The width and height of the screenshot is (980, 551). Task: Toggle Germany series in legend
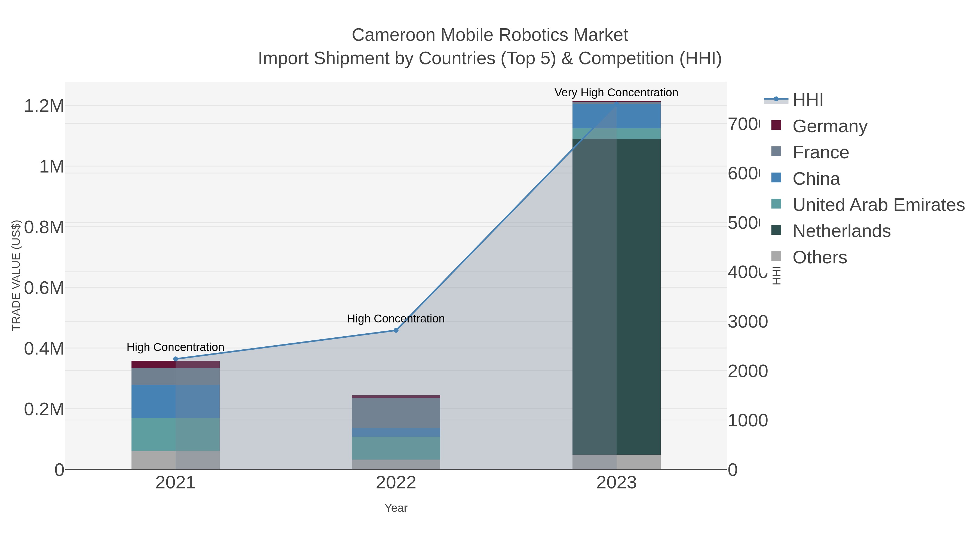tap(819, 126)
